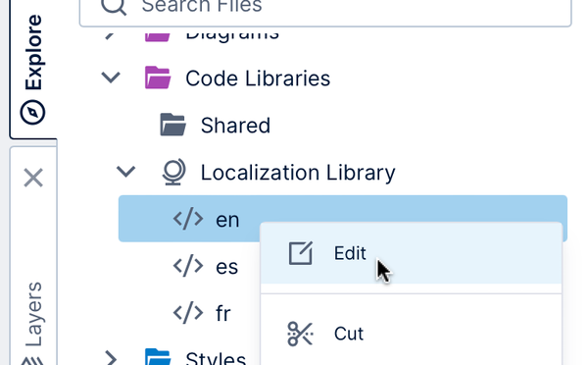The image size is (588, 365).
Task: Collapse the Code Libraries folder chevron
Action: [x=111, y=78]
